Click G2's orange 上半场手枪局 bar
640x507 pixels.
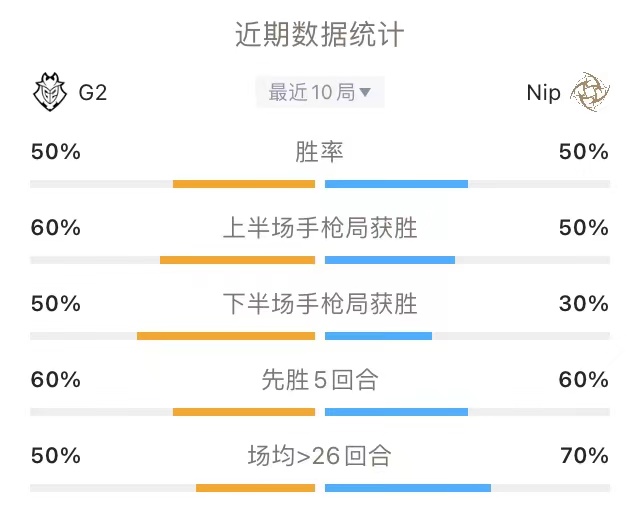pyautogui.click(x=237, y=260)
